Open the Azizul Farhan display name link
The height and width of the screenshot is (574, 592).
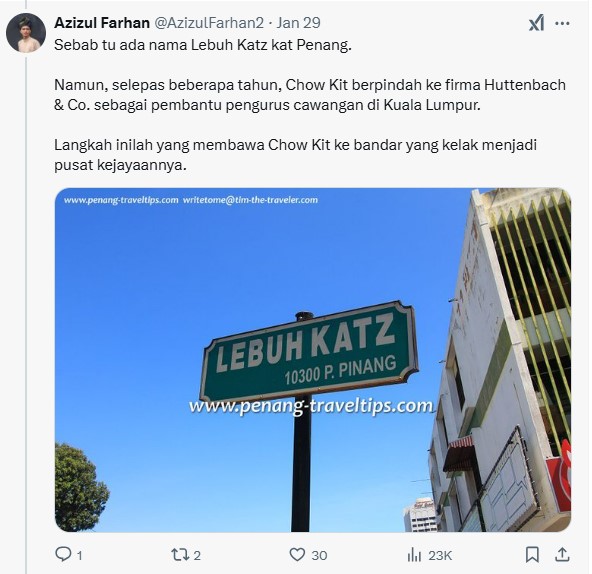[x=102, y=23]
